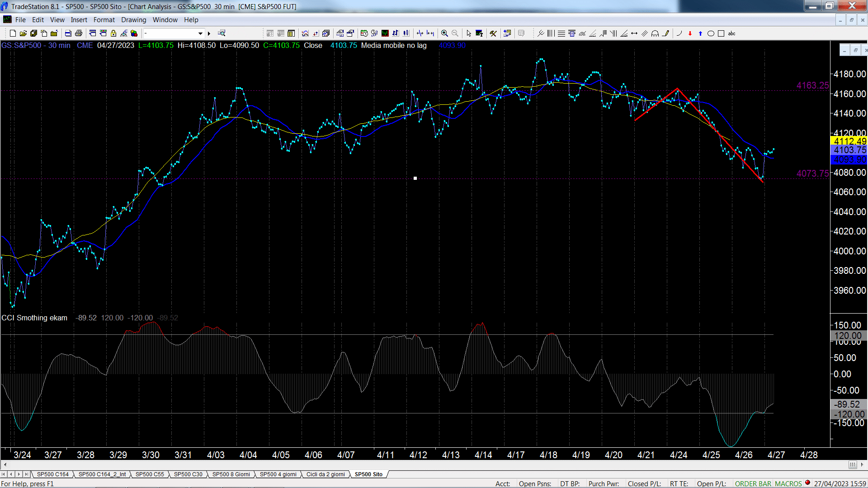Open the Window menu

[x=165, y=20]
